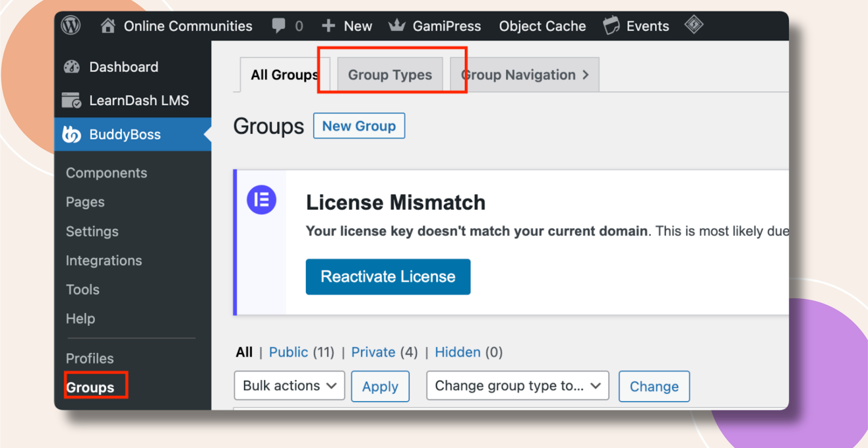
Task: Switch to the Group Types tab
Action: (390, 75)
